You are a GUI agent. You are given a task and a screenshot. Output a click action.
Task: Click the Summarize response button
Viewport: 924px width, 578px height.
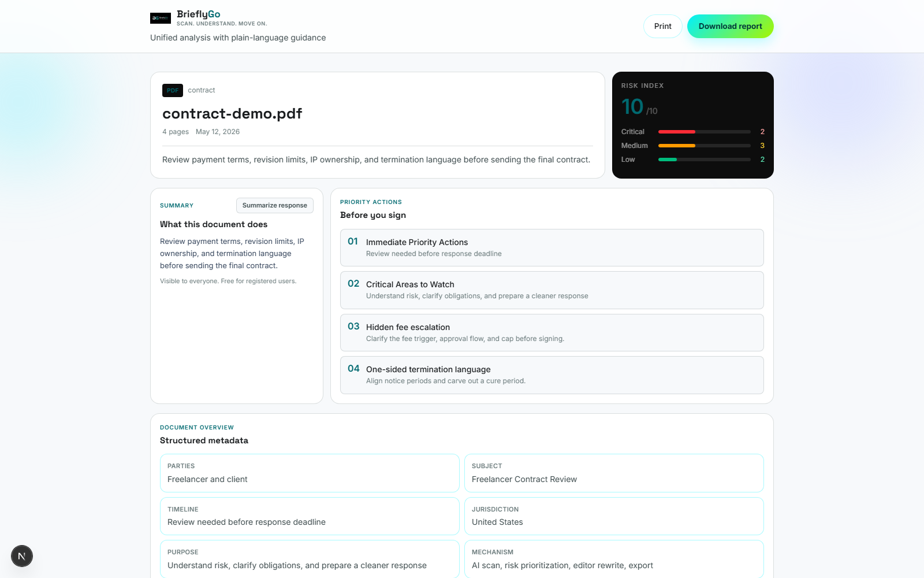tap(275, 205)
